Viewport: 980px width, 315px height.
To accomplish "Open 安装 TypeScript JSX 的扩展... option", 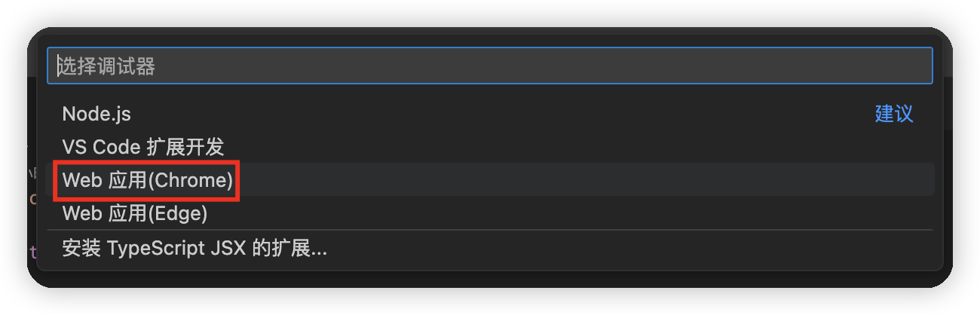I will pos(490,248).
